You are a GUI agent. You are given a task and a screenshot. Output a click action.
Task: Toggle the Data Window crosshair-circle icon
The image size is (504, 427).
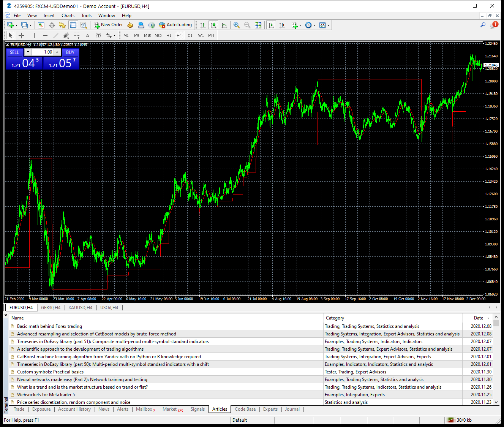click(52, 25)
